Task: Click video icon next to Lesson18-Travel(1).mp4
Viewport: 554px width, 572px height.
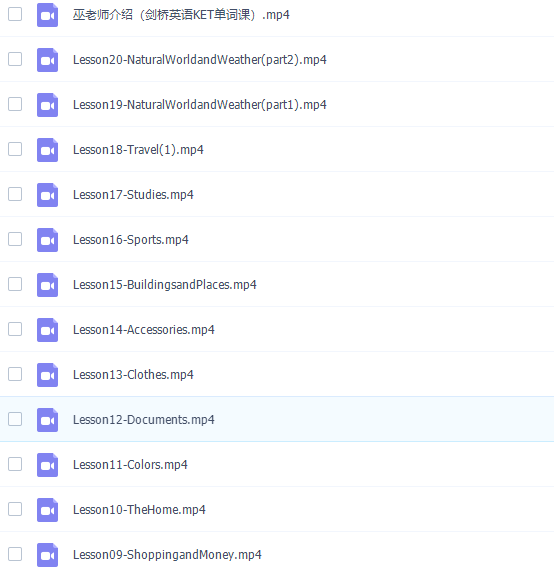Action: click(x=47, y=150)
